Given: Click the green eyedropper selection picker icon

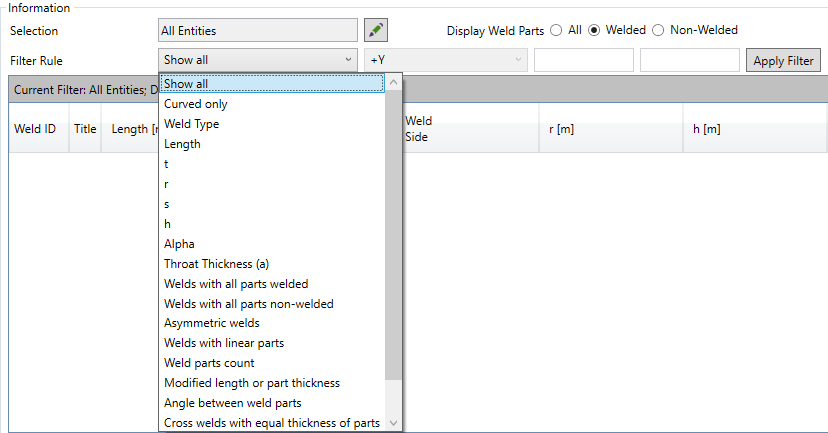Looking at the screenshot, I should (375, 30).
